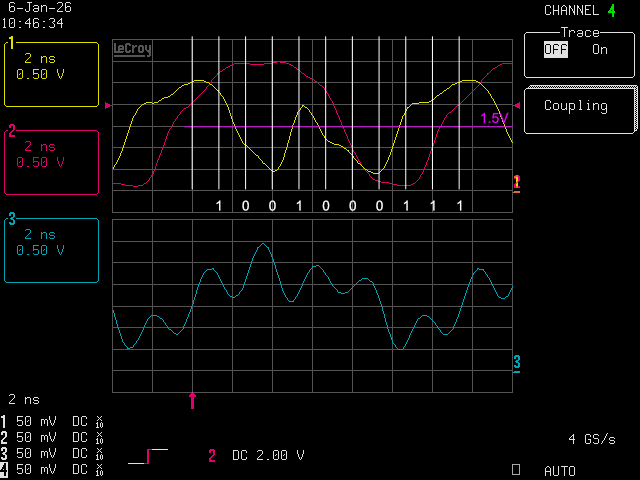Set Trace to On
The width and height of the screenshot is (640, 480).
tap(599, 49)
